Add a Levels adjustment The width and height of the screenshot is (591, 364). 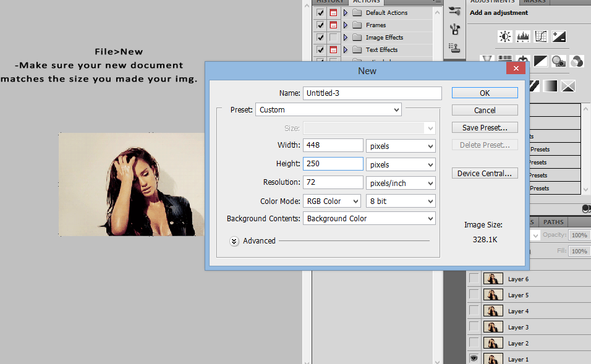coord(523,36)
